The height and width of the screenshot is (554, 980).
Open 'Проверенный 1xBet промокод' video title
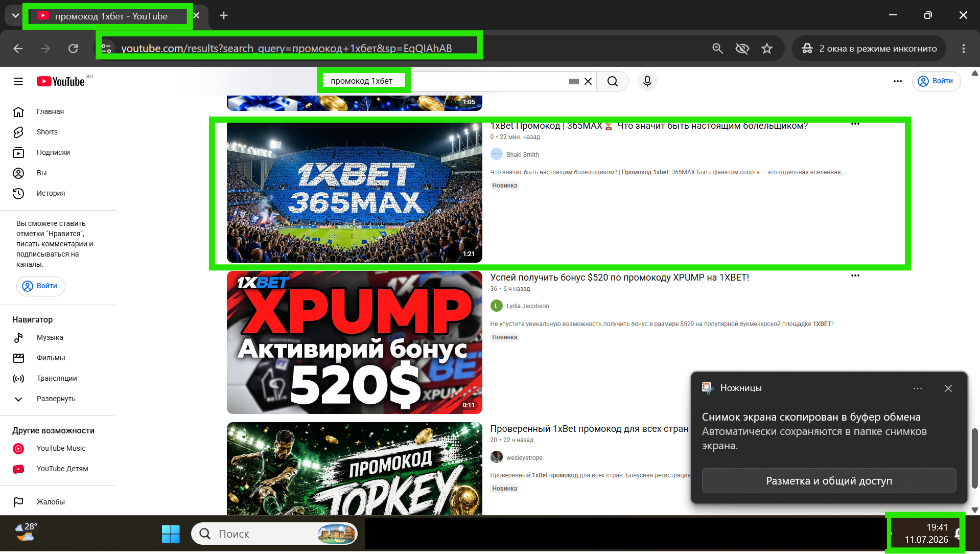pyautogui.click(x=589, y=429)
